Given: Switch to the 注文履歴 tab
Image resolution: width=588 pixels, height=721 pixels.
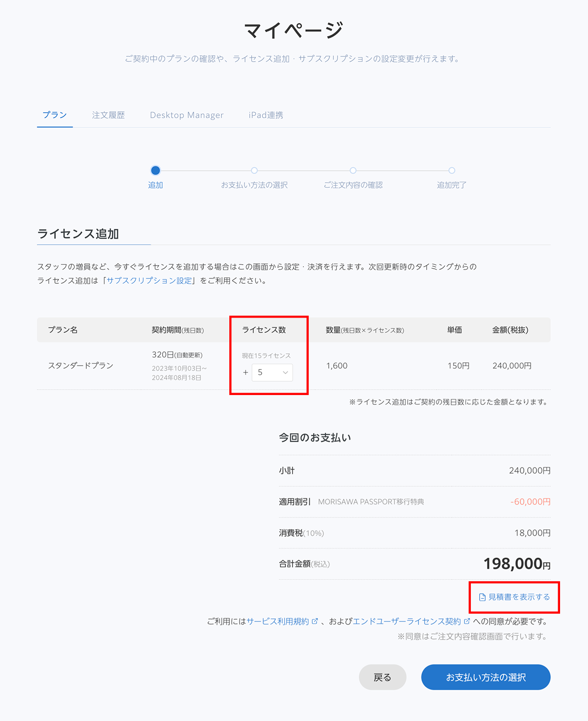Looking at the screenshot, I should point(108,115).
